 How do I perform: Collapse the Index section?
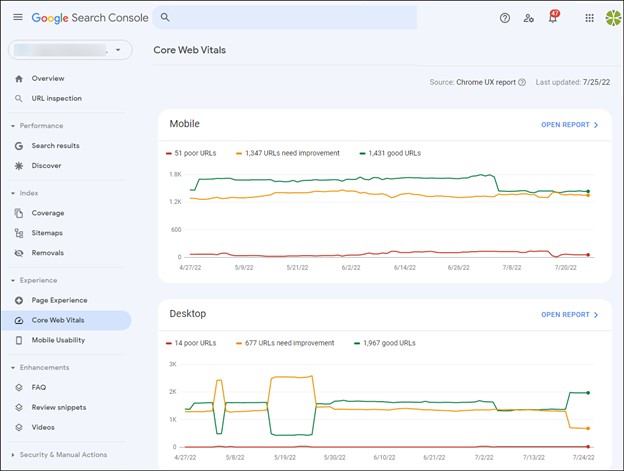(x=13, y=193)
